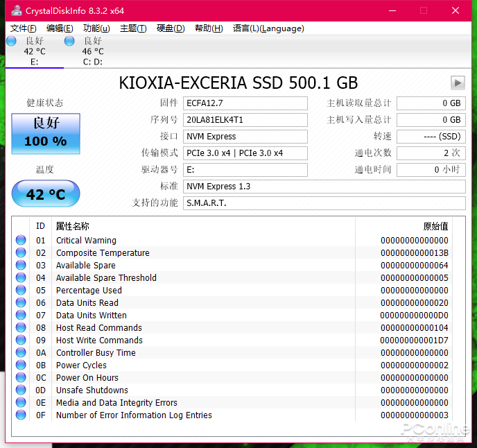Click raw value 000000000013B
The height and width of the screenshot is (448, 477).
click(x=415, y=253)
